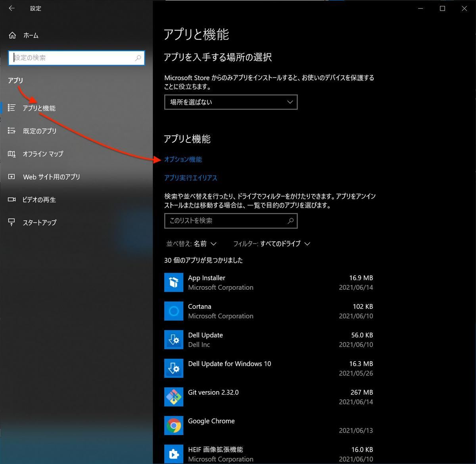Click the アプリと機能 sidebar list icon
Viewport: 476px width, 464px height.
(12, 108)
